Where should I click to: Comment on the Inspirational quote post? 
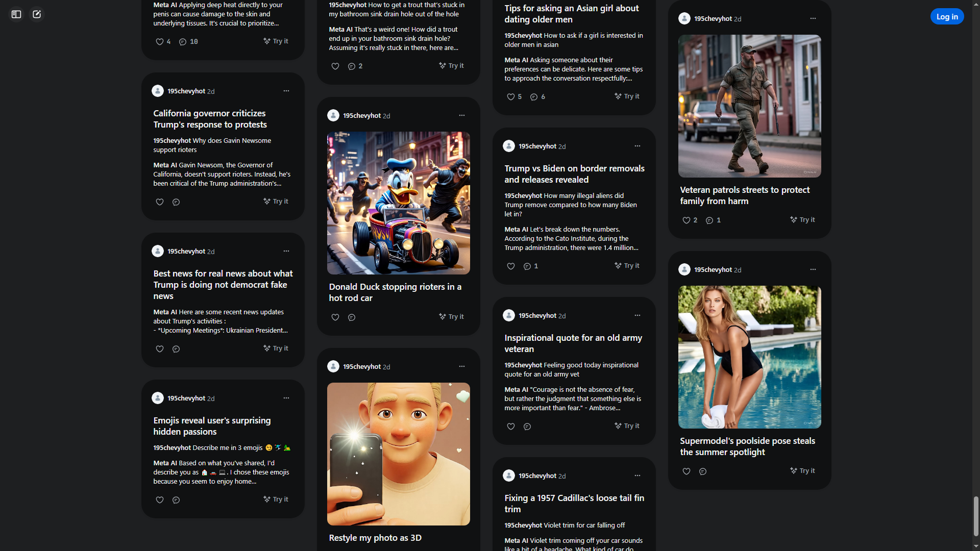click(x=527, y=427)
